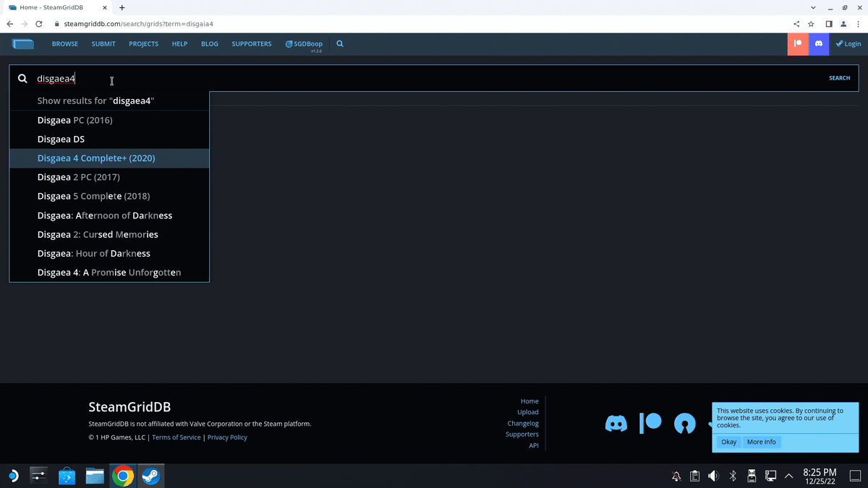Image resolution: width=868 pixels, height=488 pixels.
Task: Open system settings sliders icon in taskbar
Action: coord(38,476)
